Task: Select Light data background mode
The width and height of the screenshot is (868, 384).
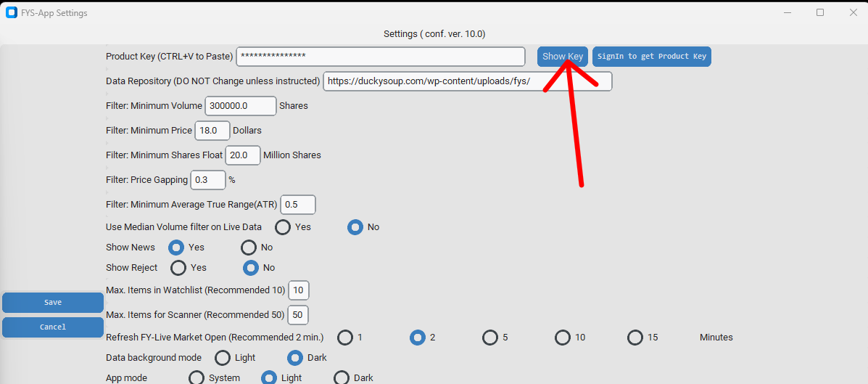Action: click(x=223, y=358)
